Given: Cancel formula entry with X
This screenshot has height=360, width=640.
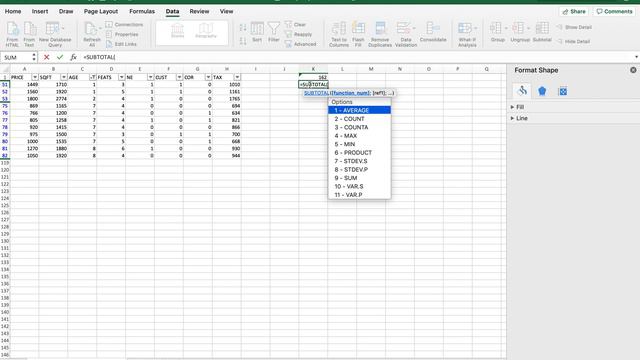Looking at the screenshot, I should 47,57.
